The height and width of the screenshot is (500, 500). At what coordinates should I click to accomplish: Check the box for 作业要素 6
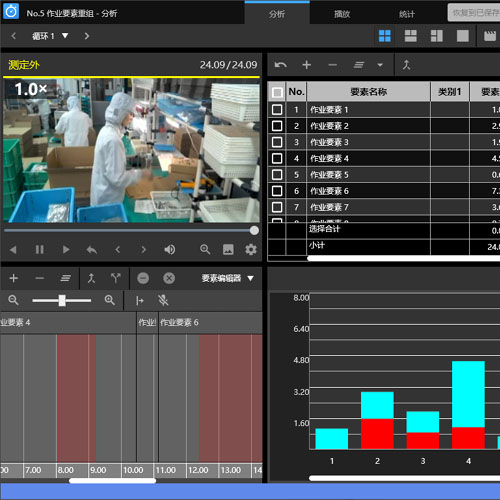pyautogui.click(x=277, y=191)
